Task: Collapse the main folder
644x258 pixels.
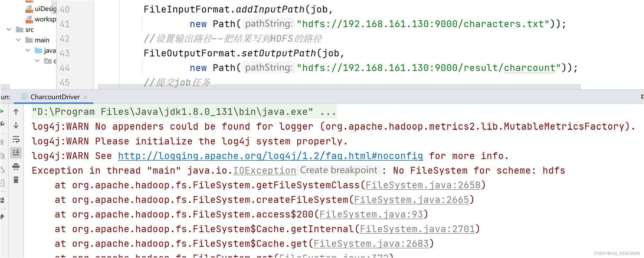Action: pos(18,40)
